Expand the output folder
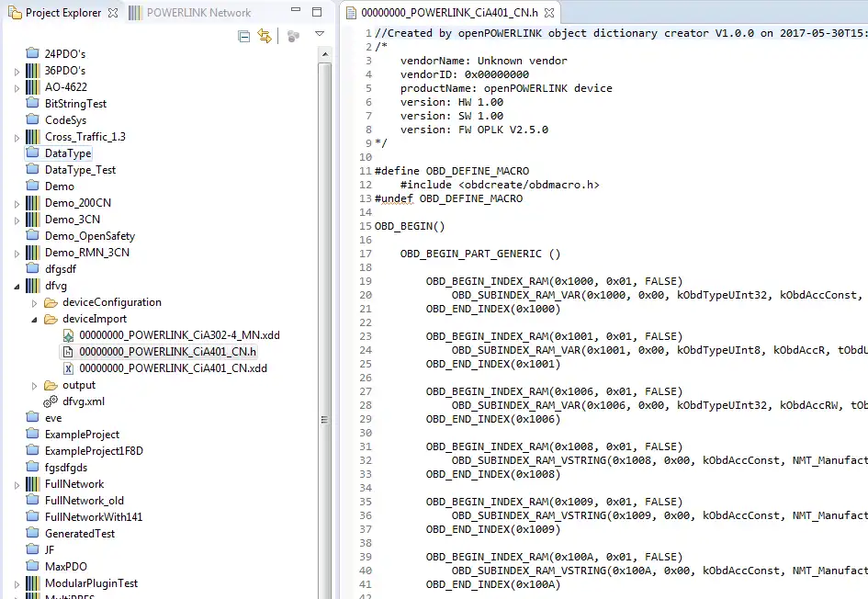The width and height of the screenshot is (868, 599). pyautogui.click(x=34, y=386)
